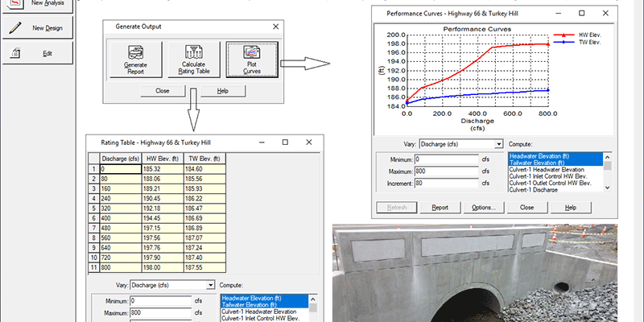Click the New Analysis button

[38, 5]
